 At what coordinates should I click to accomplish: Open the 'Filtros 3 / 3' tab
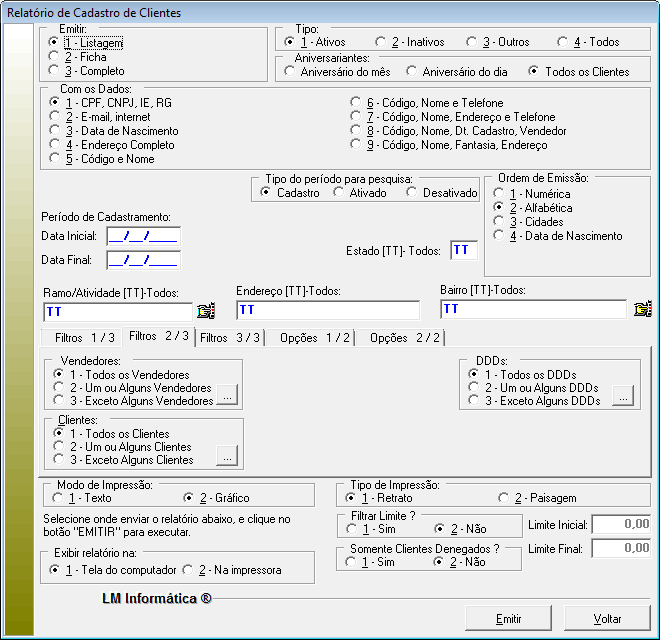click(x=229, y=338)
